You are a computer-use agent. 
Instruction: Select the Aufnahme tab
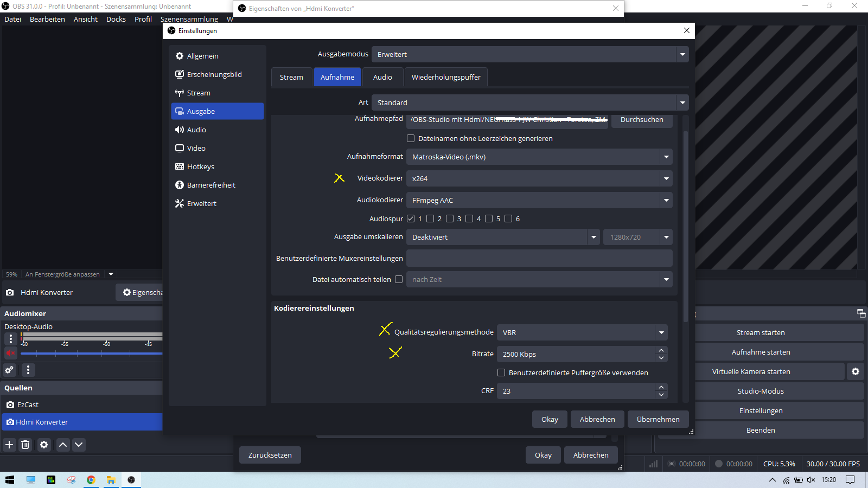click(x=337, y=77)
